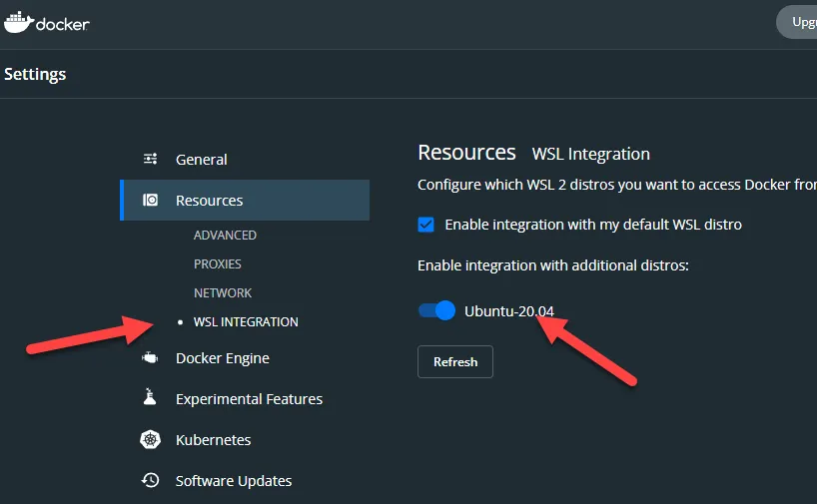This screenshot has height=504, width=817.
Task: Click the Experimental Features flask icon
Action: point(151,398)
